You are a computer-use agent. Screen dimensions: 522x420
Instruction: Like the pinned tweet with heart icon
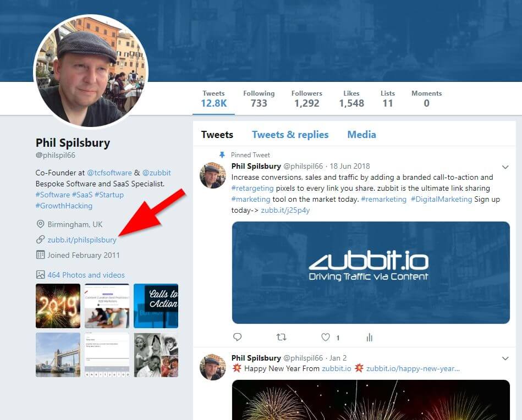click(x=326, y=337)
